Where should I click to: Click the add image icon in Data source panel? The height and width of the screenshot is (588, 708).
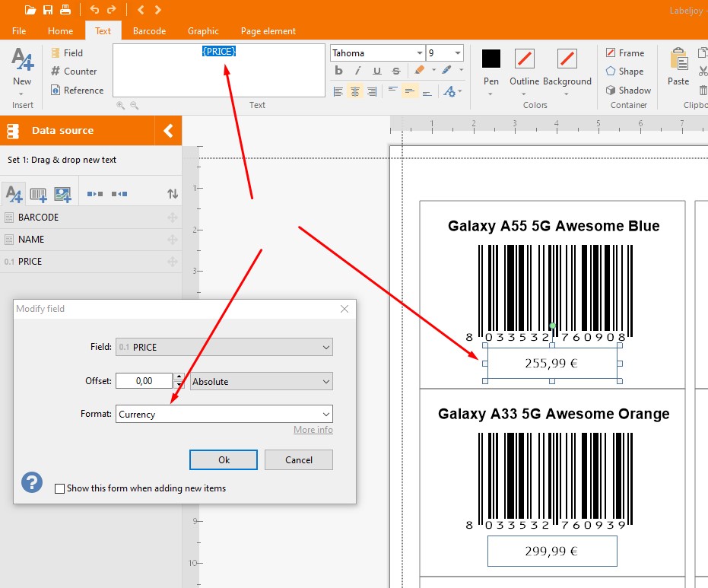coord(62,194)
